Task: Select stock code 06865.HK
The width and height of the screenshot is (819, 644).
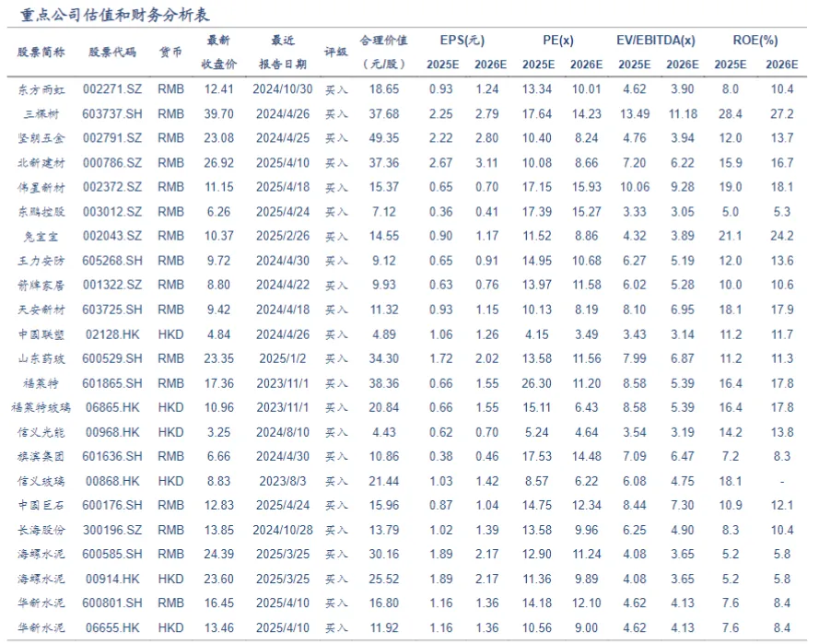Action: tap(112, 407)
